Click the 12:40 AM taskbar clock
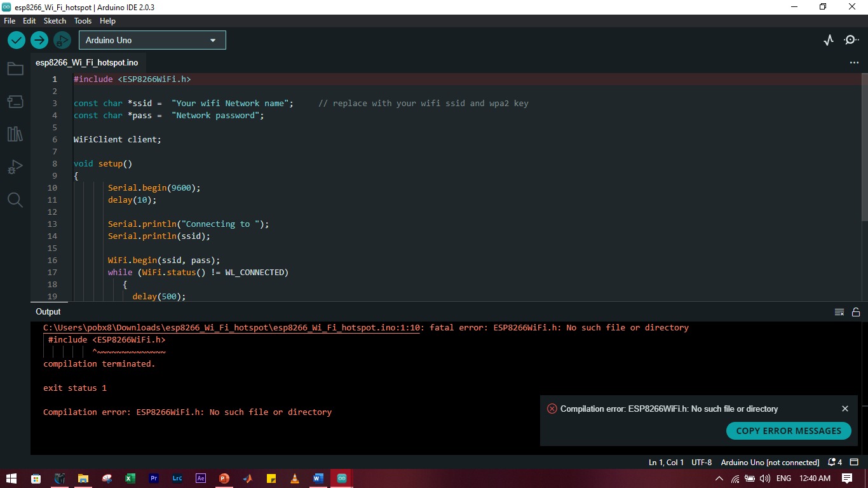The height and width of the screenshot is (488, 868). point(815,478)
